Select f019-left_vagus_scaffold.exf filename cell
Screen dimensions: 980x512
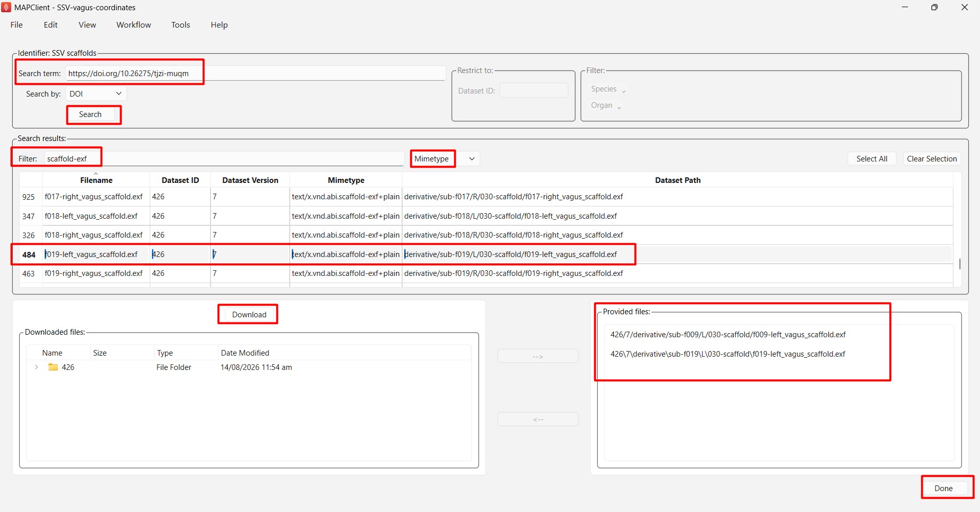(x=96, y=254)
